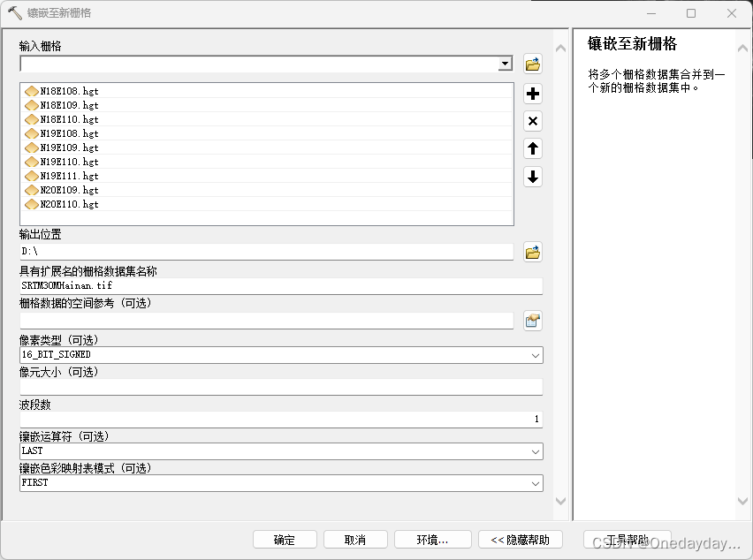Click the 取消 button
Viewport: 753px width, 560px height.
coord(357,539)
